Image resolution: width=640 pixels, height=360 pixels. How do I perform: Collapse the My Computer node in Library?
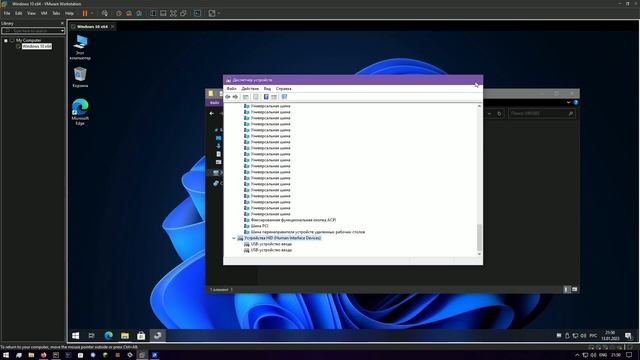tap(6, 40)
